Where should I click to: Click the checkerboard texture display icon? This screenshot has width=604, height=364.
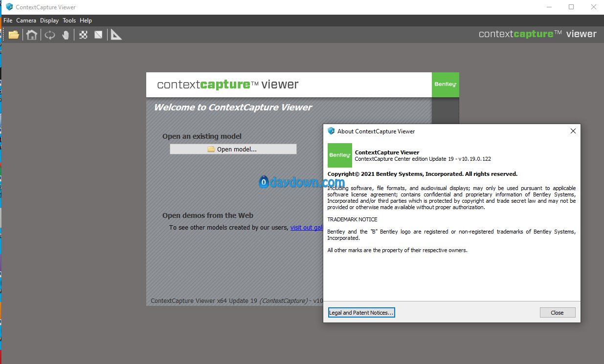pyautogui.click(x=84, y=35)
